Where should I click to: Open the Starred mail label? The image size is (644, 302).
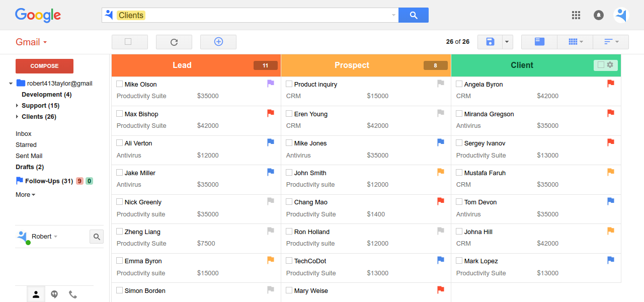coord(26,145)
